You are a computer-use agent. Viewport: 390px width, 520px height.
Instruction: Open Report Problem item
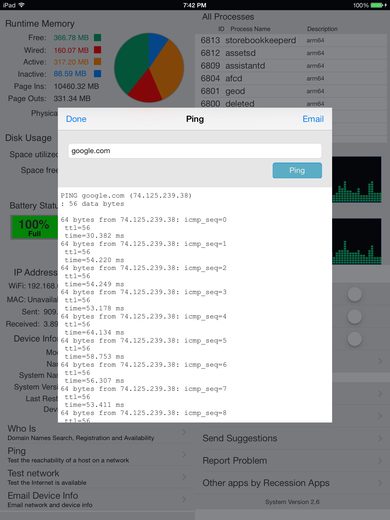pyautogui.click(x=292, y=461)
